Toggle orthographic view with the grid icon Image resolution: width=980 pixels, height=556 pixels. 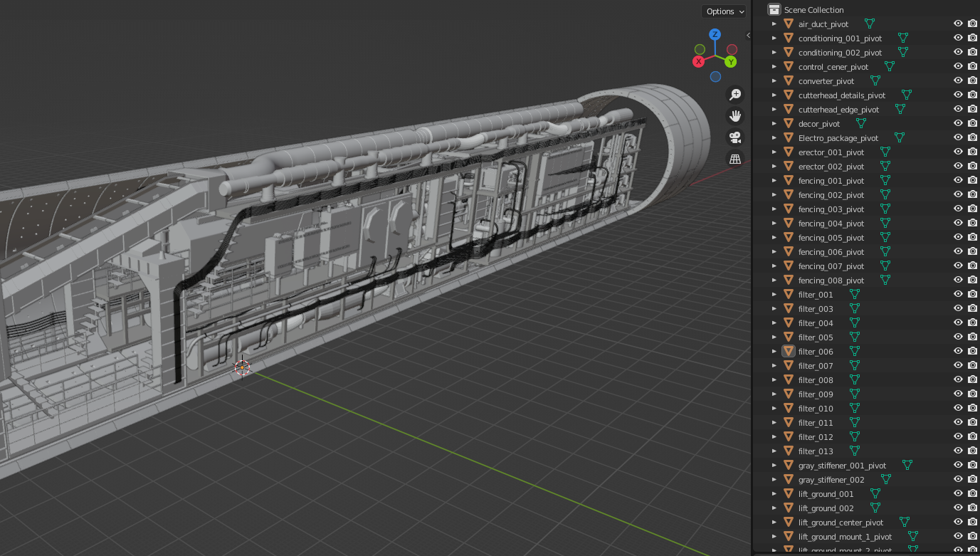[735, 158]
